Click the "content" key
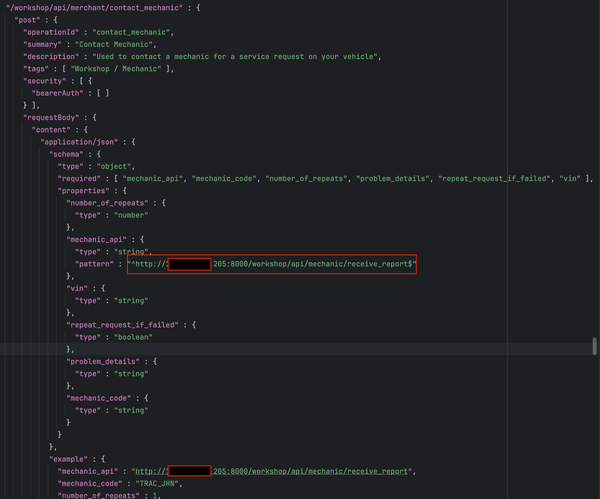Screen dimensions: 600x499 coord(51,130)
